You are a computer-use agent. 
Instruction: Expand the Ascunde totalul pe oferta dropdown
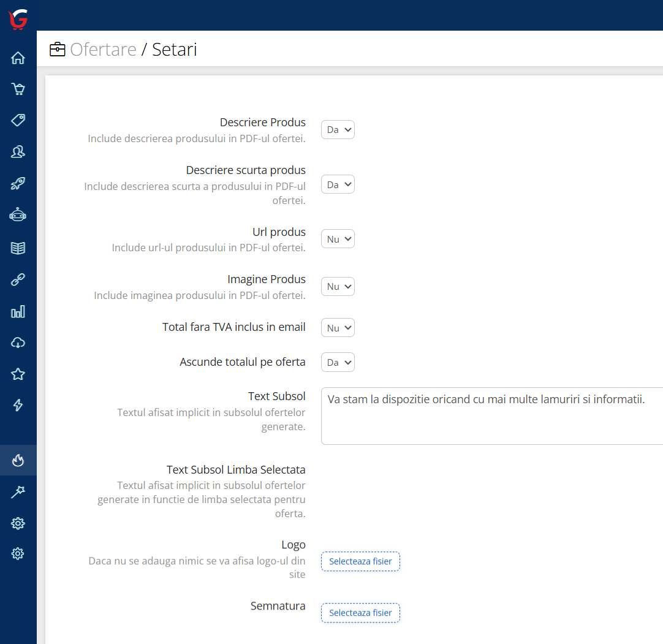coord(338,362)
